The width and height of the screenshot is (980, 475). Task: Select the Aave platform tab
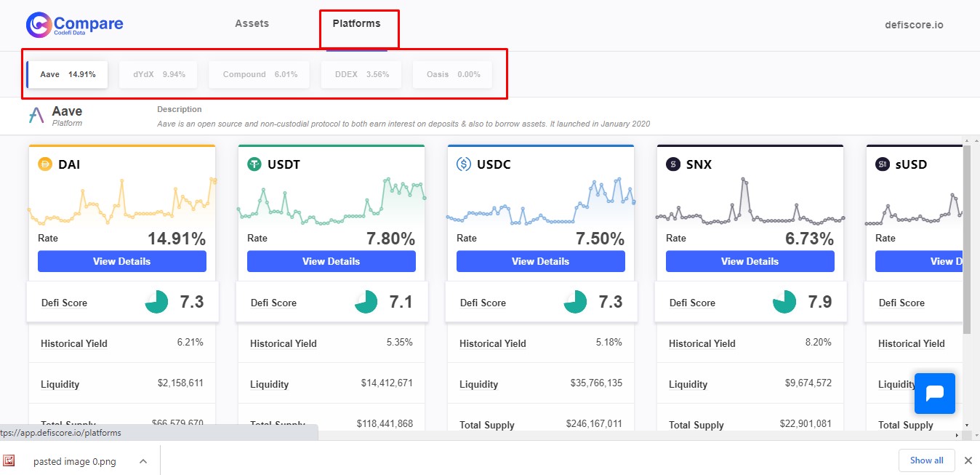pyautogui.click(x=67, y=74)
